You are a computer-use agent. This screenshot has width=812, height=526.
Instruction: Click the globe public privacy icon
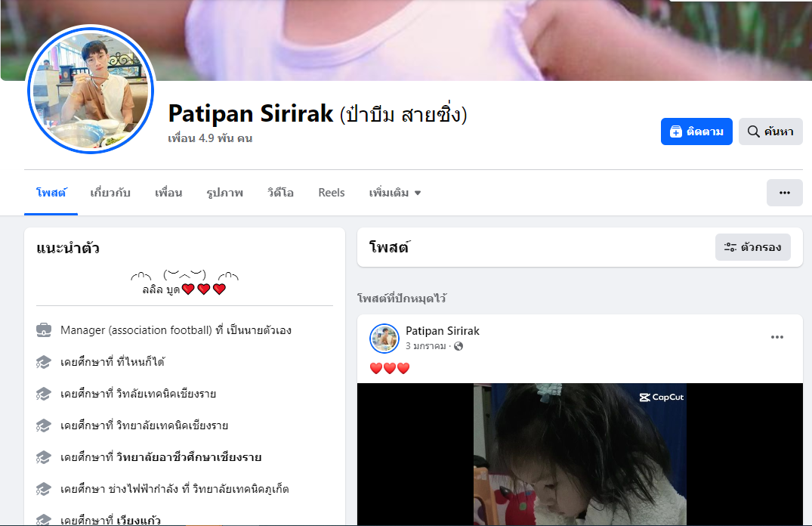tap(458, 346)
